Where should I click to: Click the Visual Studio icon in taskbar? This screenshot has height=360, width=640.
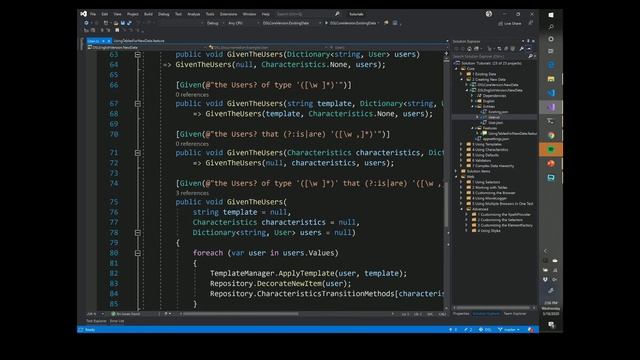(551, 107)
